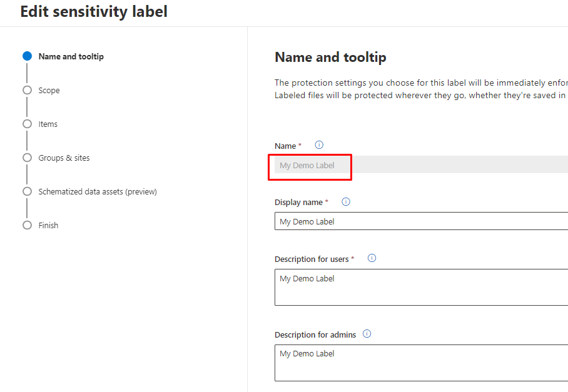The width and height of the screenshot is (568, 392).
Task: Jump to the Groups & sites label
Action: pyautogui.click(x=64, y=158)
